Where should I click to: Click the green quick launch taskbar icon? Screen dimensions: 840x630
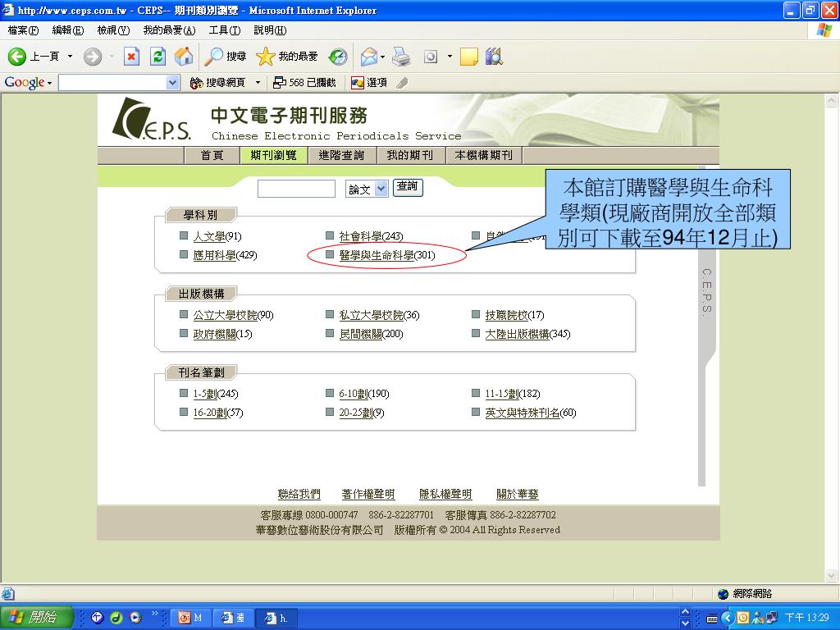click(x=116, y=618)
